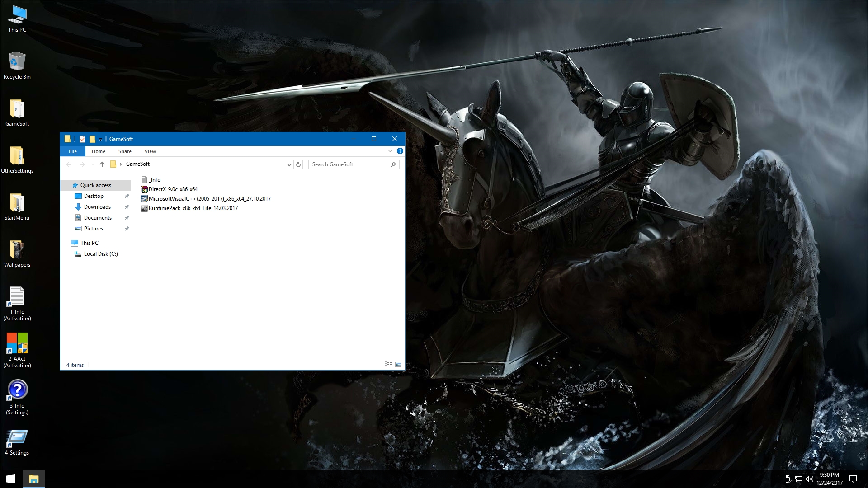Click the Explorer Help question mark icon

pos(400,151)
